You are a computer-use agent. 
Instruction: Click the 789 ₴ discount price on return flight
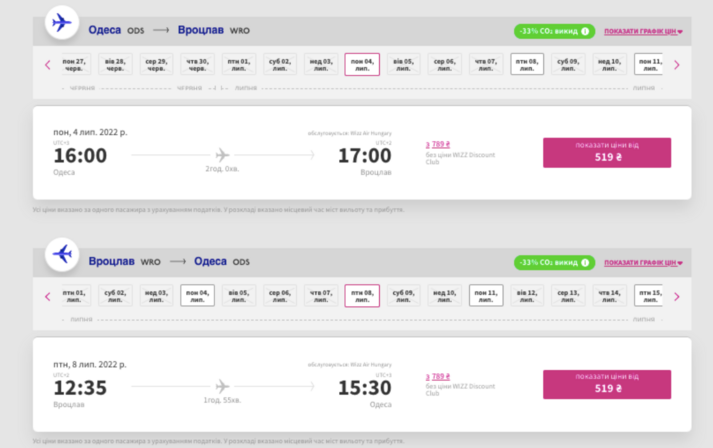pyautogui.click(x=435, y=377)
